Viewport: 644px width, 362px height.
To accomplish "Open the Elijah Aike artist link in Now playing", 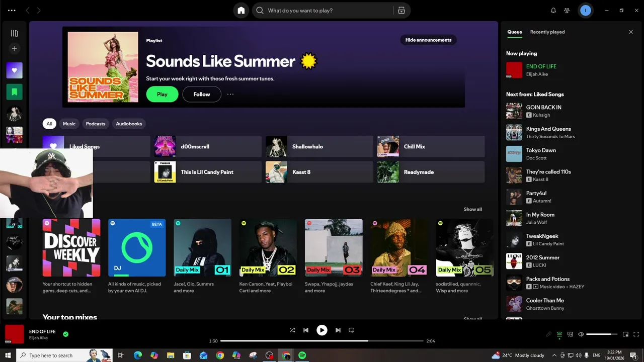I will click(537, 74).
